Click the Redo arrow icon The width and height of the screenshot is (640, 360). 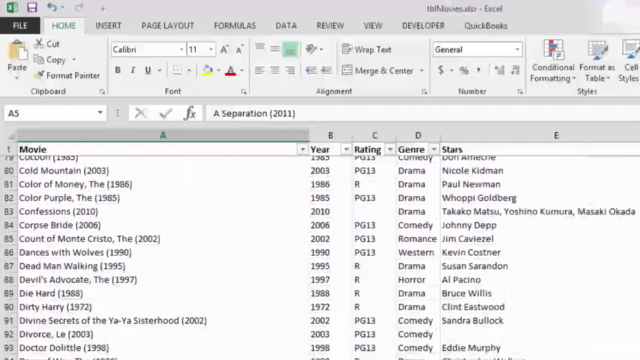[79, 7]
